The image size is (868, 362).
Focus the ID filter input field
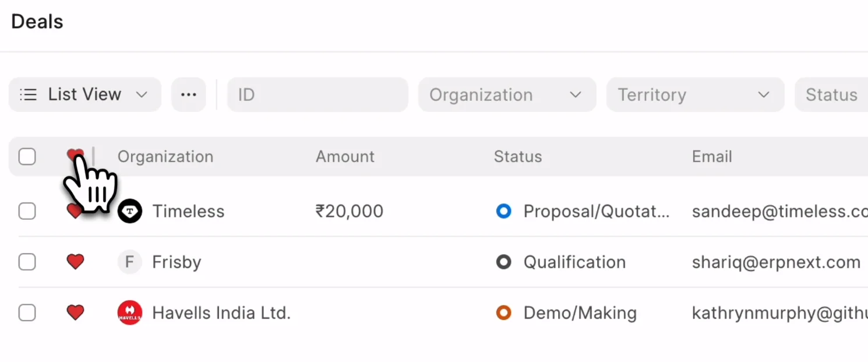317,94
